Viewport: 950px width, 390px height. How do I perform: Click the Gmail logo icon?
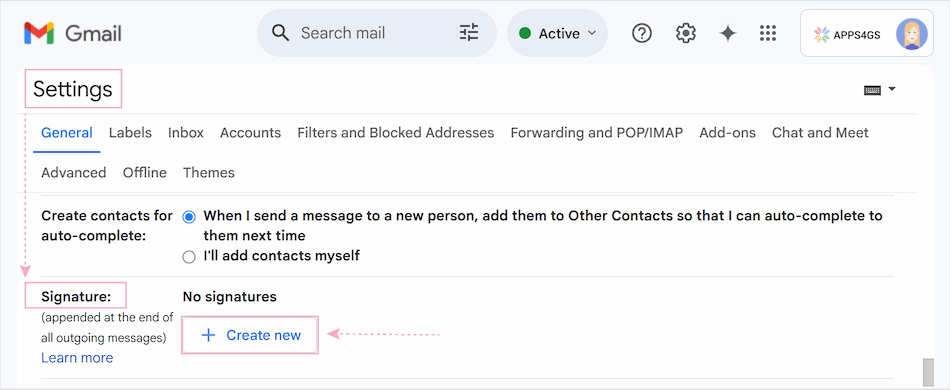[39, 33]
